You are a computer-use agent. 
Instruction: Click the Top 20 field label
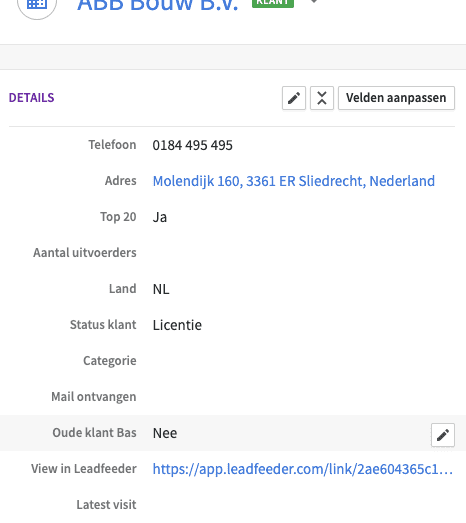pos(118,217)
